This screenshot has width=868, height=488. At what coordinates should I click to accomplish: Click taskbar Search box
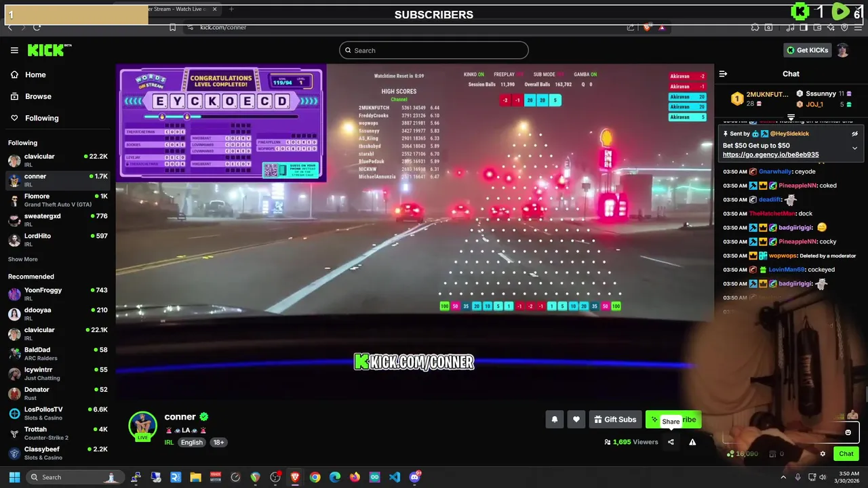75,477
